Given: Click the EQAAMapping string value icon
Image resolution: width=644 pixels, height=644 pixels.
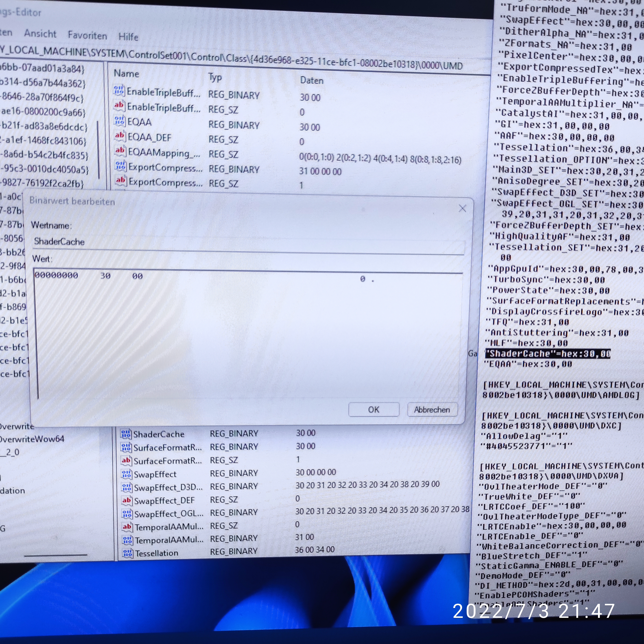Looking at the screenshot, I should point(120,151).
